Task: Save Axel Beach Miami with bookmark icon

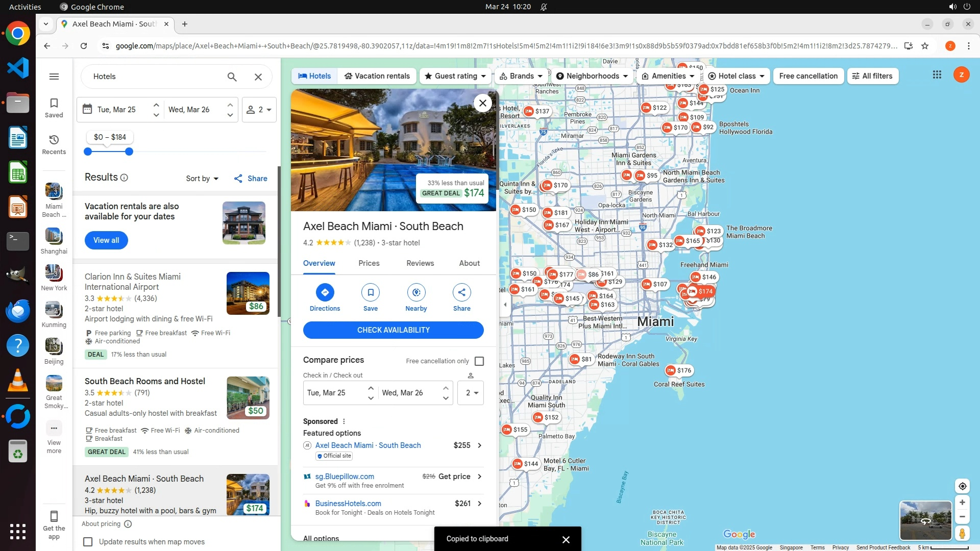Action: [370, 292]
